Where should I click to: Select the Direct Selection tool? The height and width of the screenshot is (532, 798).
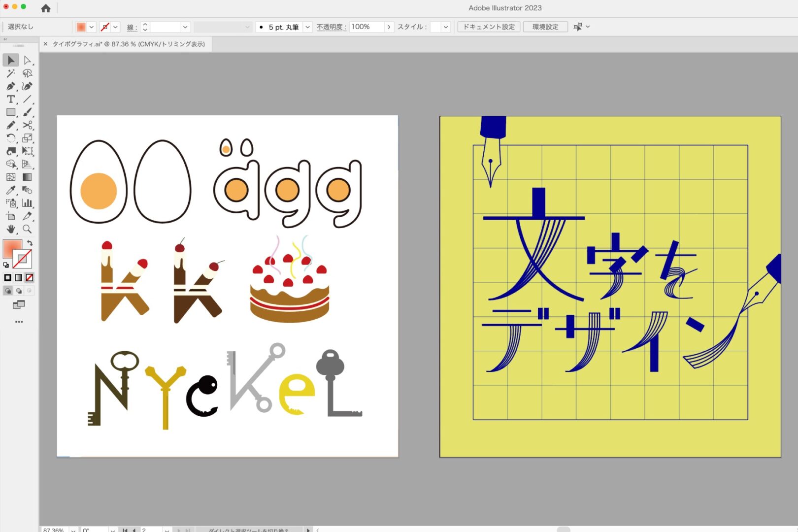coord(28,61)
